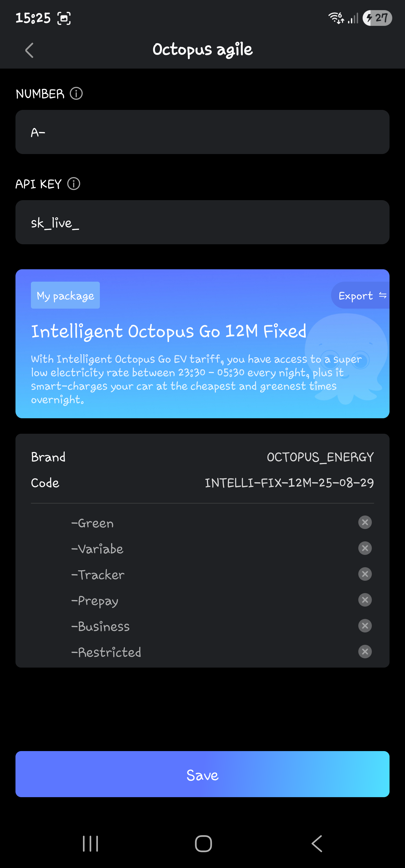Remove the -Prepay entry
The image size is (405, 868).
364,600
